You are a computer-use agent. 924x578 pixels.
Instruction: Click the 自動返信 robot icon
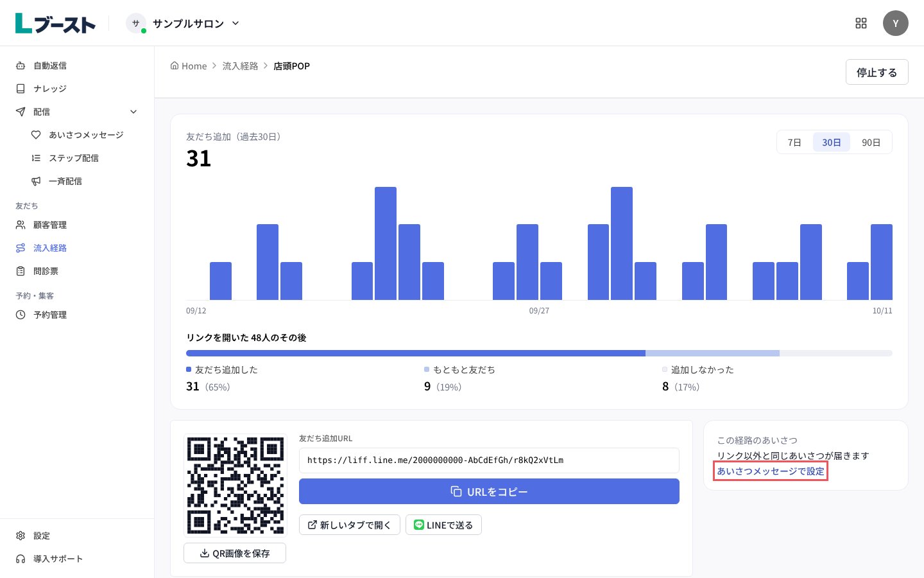21,66
